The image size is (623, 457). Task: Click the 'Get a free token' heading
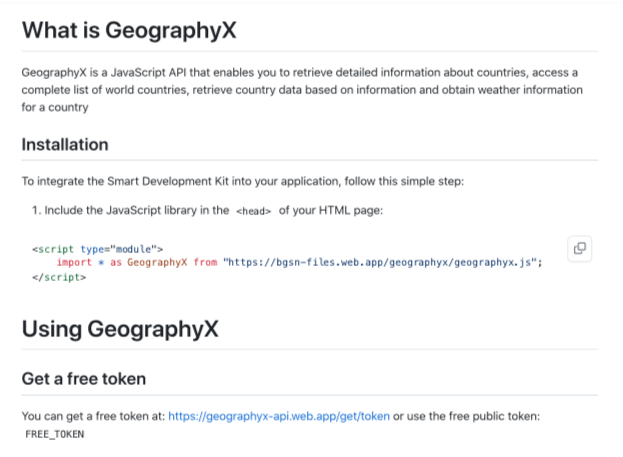pyautogui.click(x=84, y=379)
